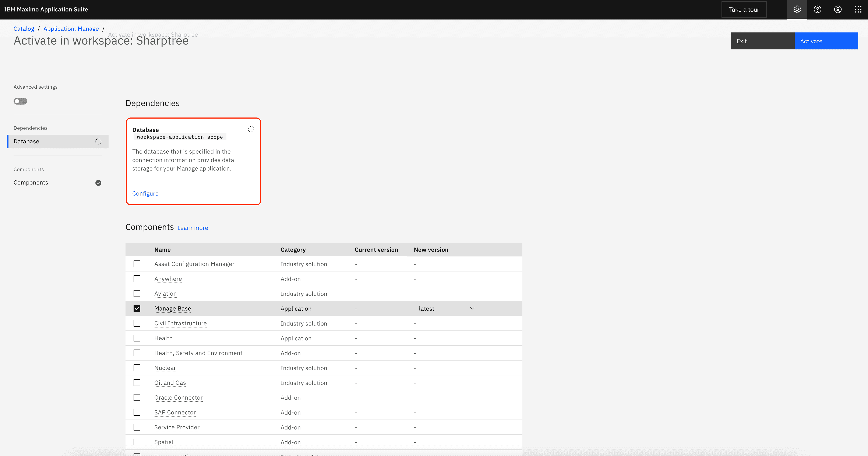The height and width of the screenshot is (456, 868).
Task: Select Database in the sidebar navigation
Action: pyautogui.click(x=58, y=141)
